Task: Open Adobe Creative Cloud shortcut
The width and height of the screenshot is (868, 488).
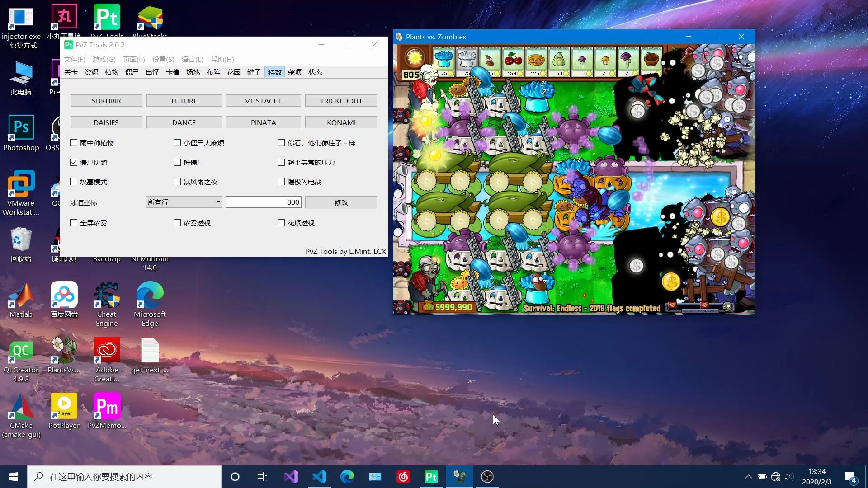Action: tap(107, 360)
